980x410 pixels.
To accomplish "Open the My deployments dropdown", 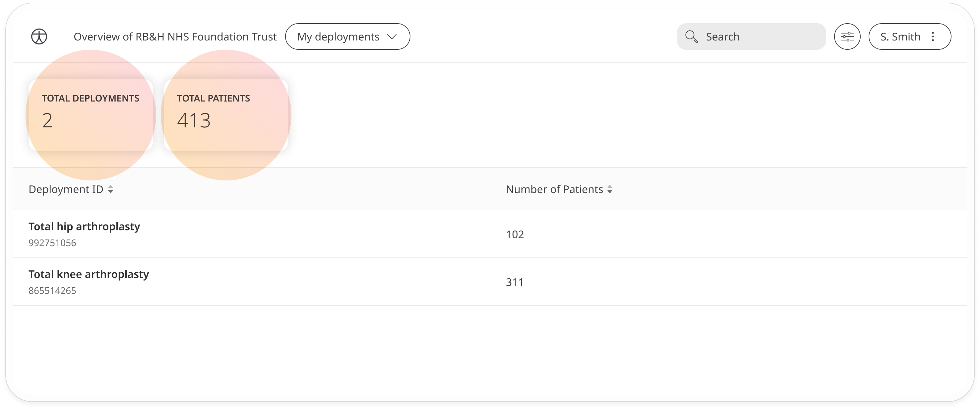I will [347, 36].
